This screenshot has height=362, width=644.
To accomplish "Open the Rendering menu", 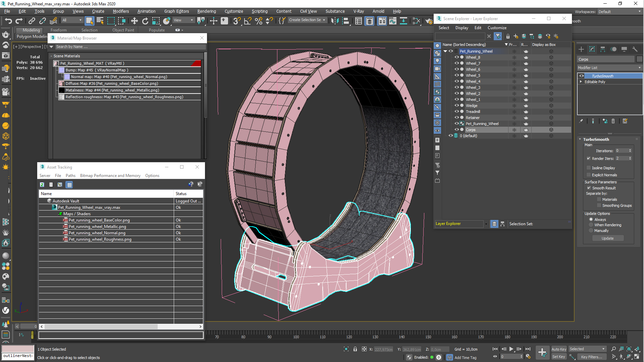I will [207, 11].
